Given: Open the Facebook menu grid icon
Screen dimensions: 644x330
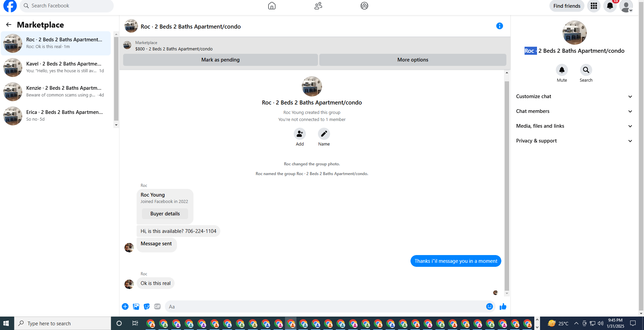Looking at the screenshot, I should tap(594, 6).
